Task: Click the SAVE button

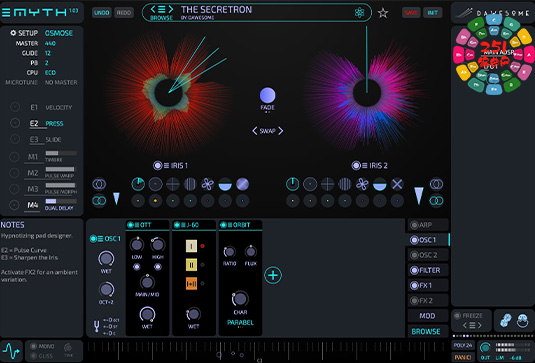Action: [x=411, y=13]
